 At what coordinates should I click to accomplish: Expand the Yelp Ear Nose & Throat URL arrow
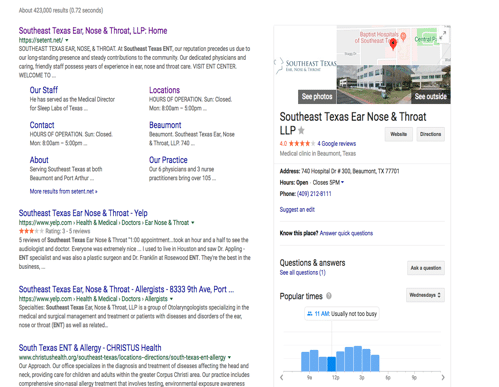[x=193, y=223]
